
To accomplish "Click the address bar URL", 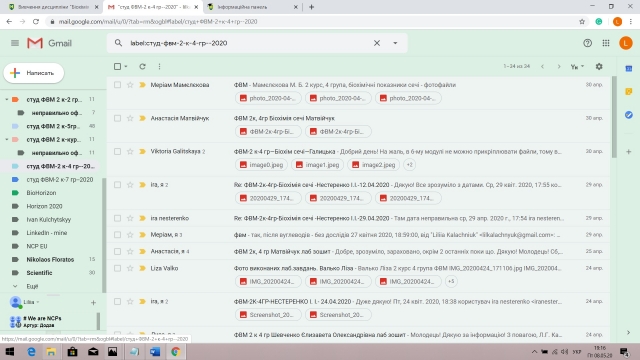I will [158, 22].
